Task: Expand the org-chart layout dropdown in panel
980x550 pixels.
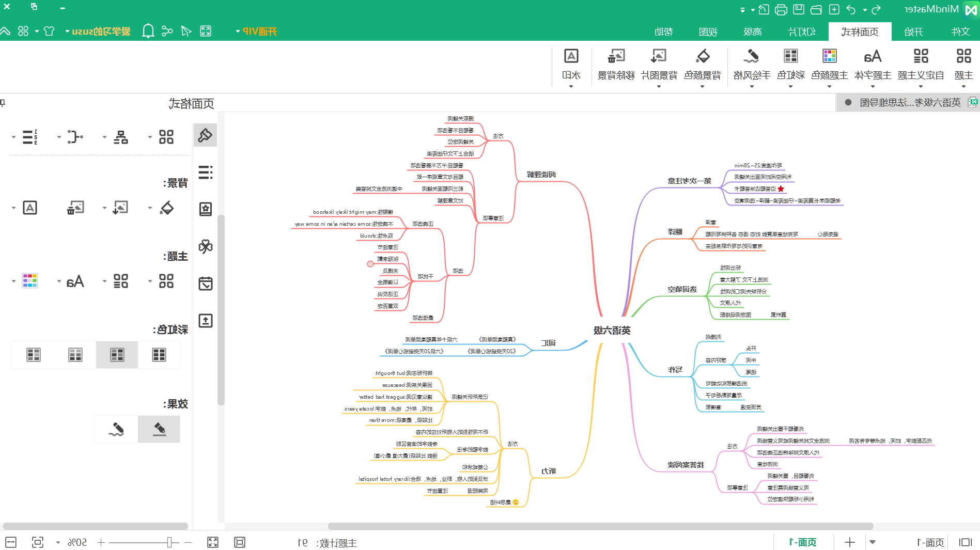Action: [104, 137]
